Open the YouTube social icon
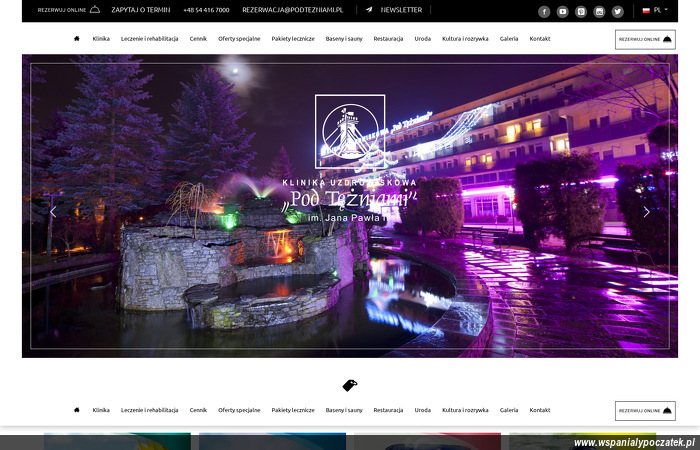This screenshot has width=700, height=450. [x=563, y=11]
